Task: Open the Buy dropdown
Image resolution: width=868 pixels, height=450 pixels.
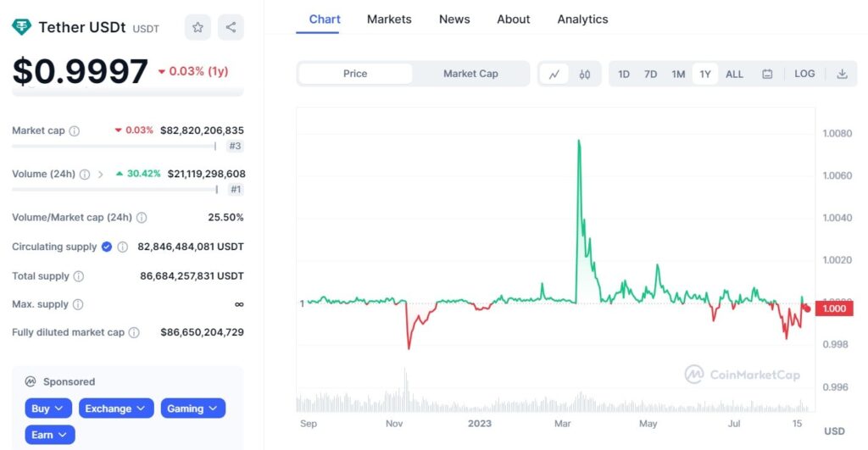Action: coord(48,408)
